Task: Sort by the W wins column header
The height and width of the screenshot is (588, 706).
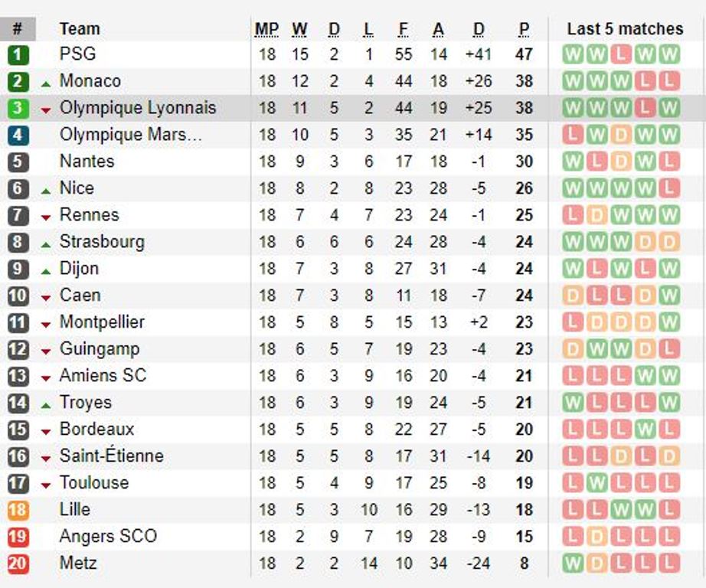Action: tap(299, 29)
